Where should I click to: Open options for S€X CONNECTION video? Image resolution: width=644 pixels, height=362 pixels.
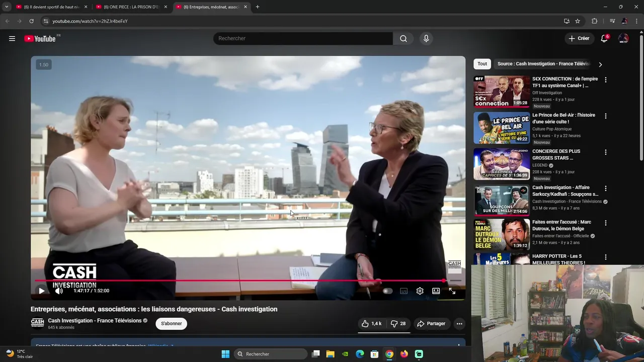[x=606, y=80]
